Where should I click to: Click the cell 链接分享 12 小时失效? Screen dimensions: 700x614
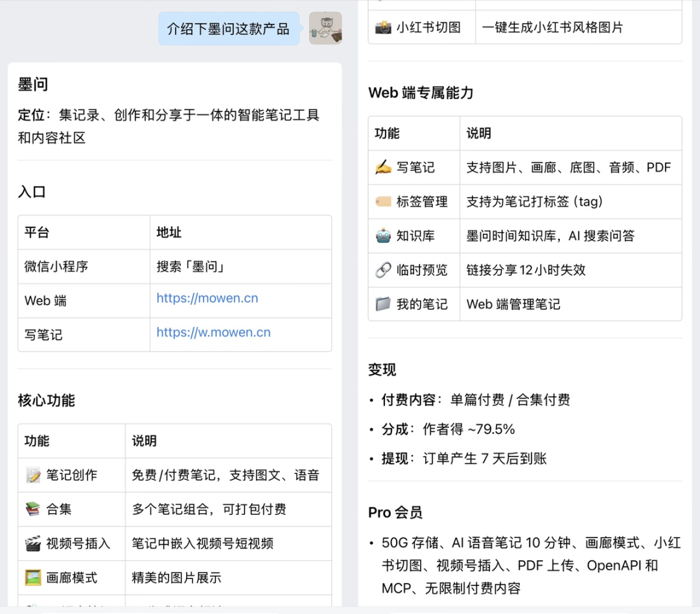coord(570,270)
